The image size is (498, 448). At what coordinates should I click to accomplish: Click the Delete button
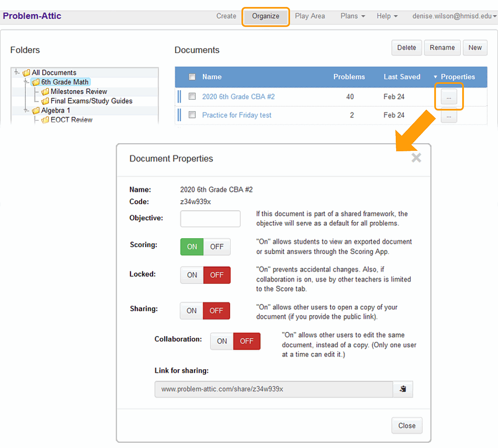(407, 48)
